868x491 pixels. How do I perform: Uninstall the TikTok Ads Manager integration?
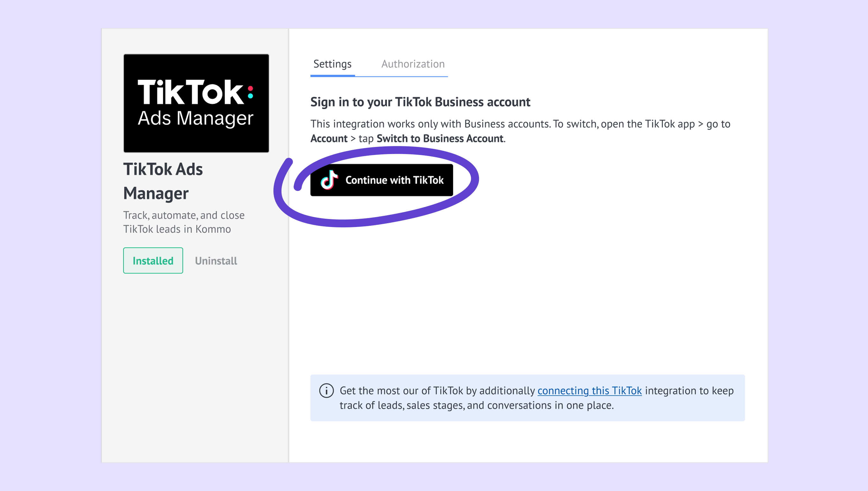216,261
